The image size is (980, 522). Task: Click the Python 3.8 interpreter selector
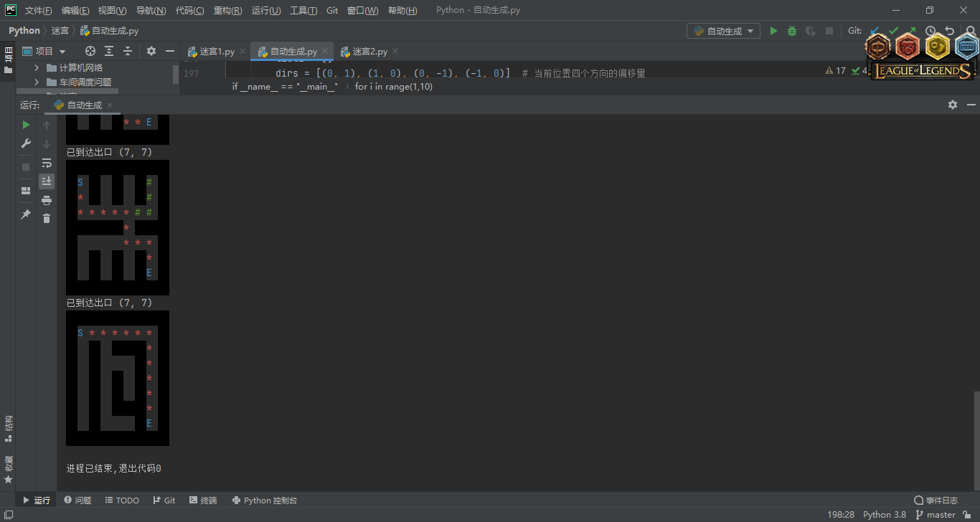pos(884,515)
